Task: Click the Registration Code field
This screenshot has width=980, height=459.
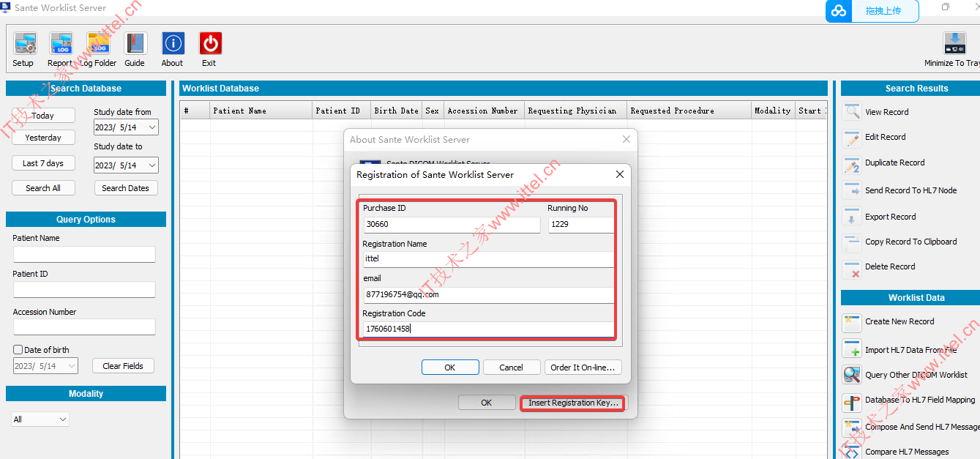Action: point(488,329)
